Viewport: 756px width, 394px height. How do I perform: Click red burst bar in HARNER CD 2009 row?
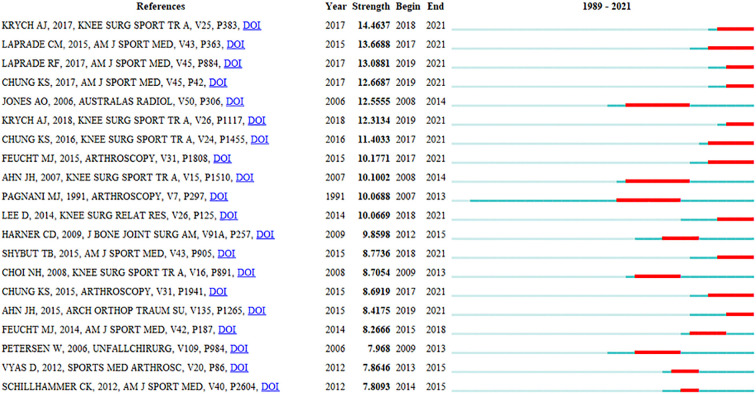coord(680,238)
